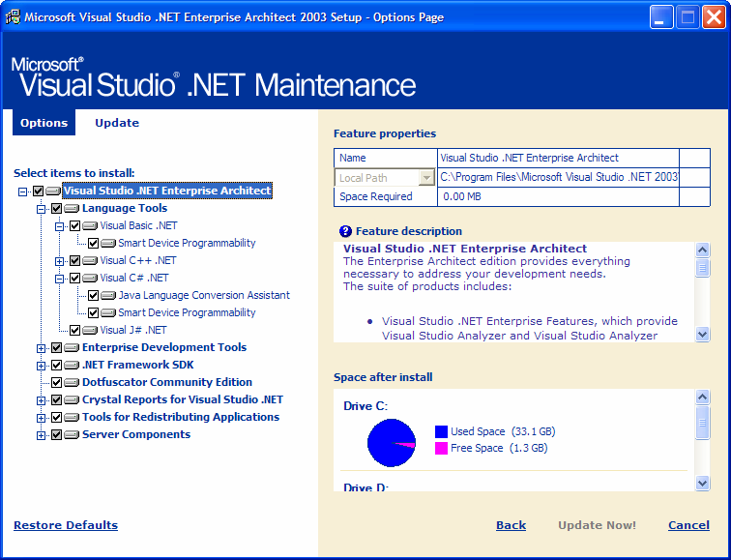Screen dimensions: 731x560
Task: Toggle the Visual J# .NET checkbox
Action: [x=75, y=330]
